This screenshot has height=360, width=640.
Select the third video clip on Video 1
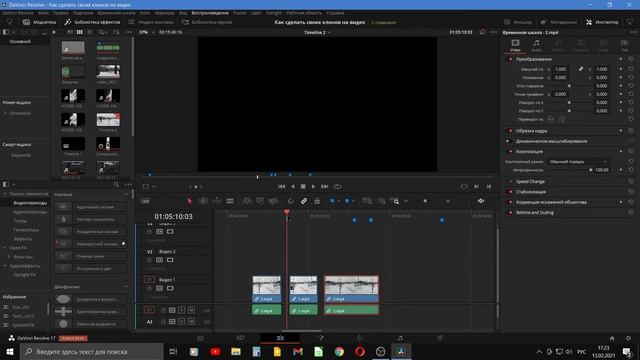pos(351,289)
